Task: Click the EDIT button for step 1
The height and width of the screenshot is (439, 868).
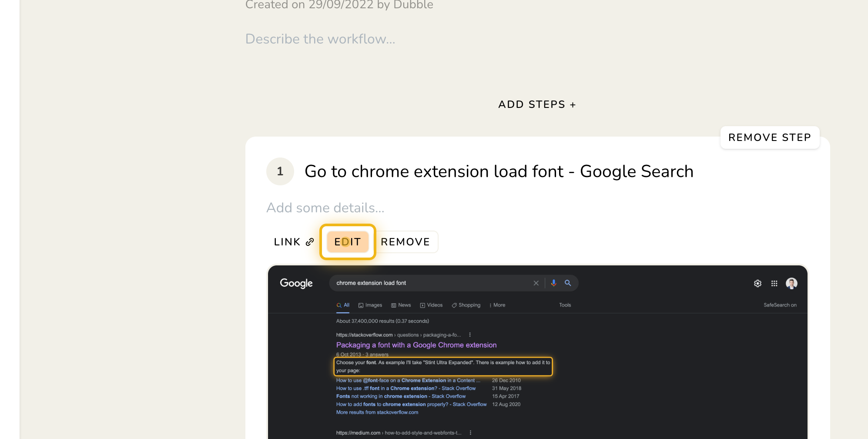Action: point(348,242)
